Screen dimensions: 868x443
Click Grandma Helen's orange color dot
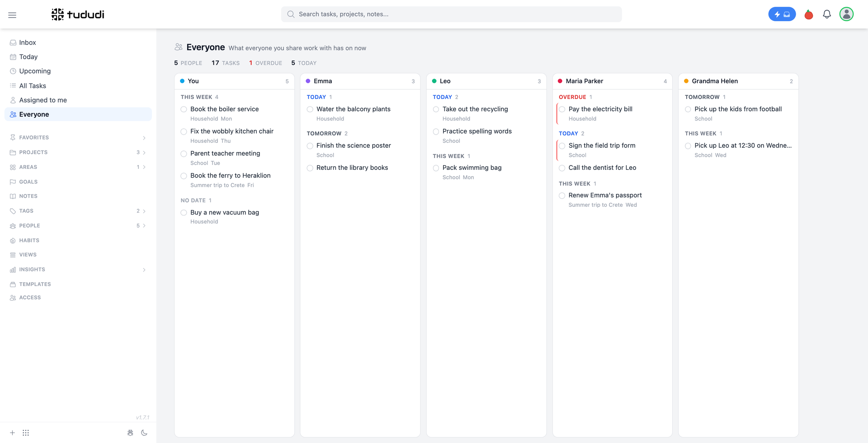tap(686, 81)
